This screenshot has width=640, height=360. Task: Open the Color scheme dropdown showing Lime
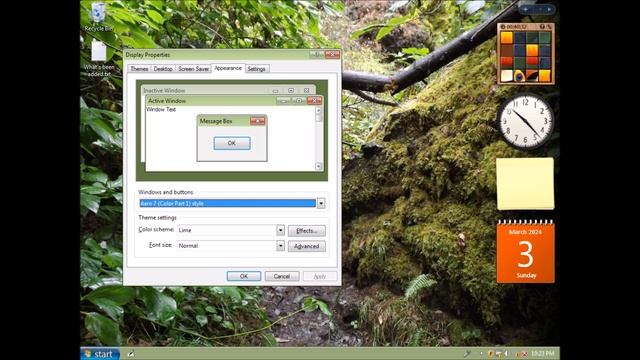280,230
